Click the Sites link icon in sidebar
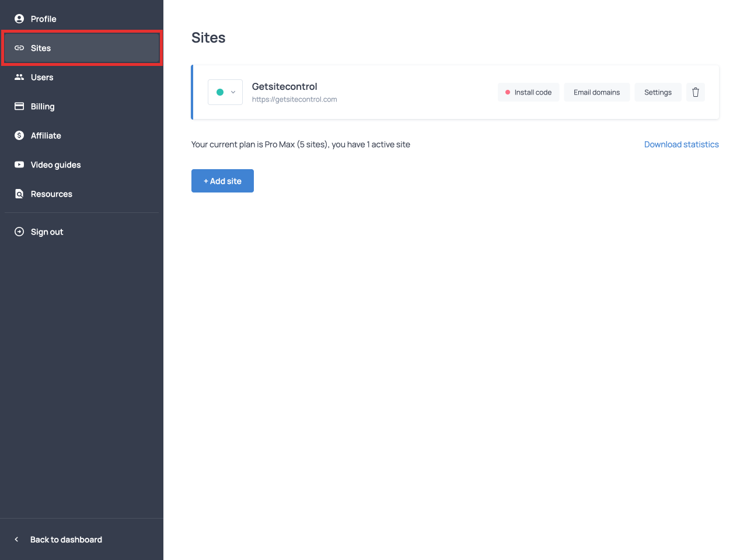 (19, 48)
